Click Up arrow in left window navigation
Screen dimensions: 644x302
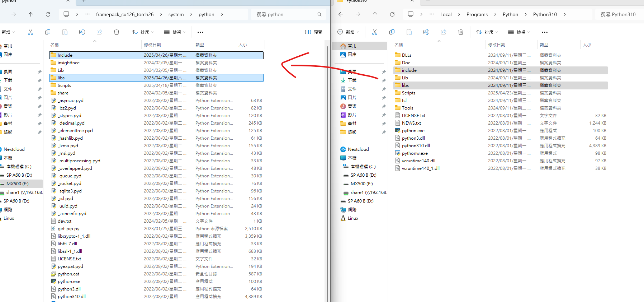tap(31, 14)
